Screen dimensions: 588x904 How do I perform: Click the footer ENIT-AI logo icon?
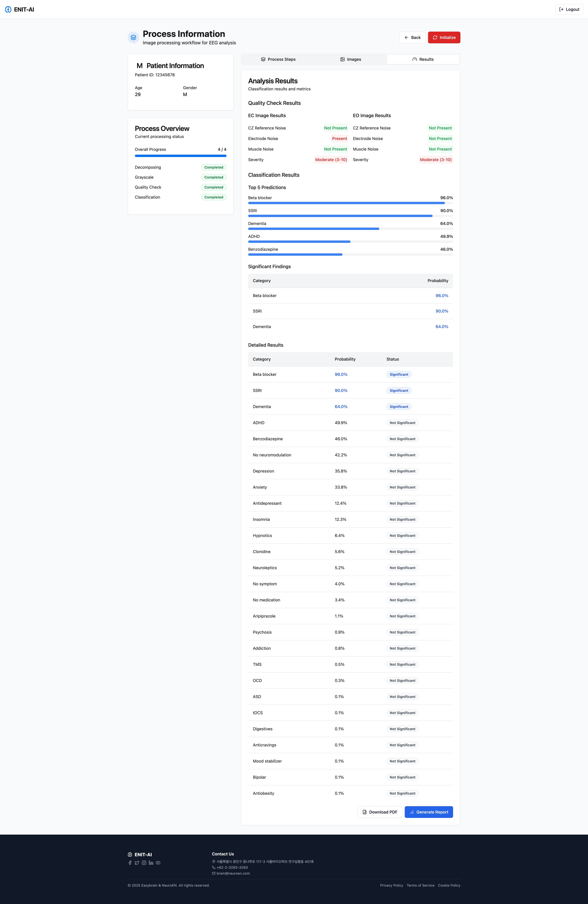(130, 855)
